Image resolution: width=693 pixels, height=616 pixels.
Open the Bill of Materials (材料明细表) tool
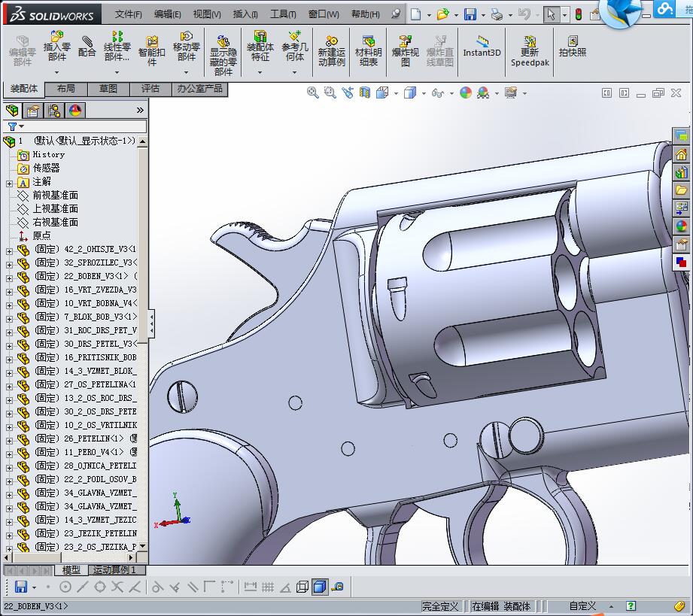pyautogui.click(x=368, y=45)
